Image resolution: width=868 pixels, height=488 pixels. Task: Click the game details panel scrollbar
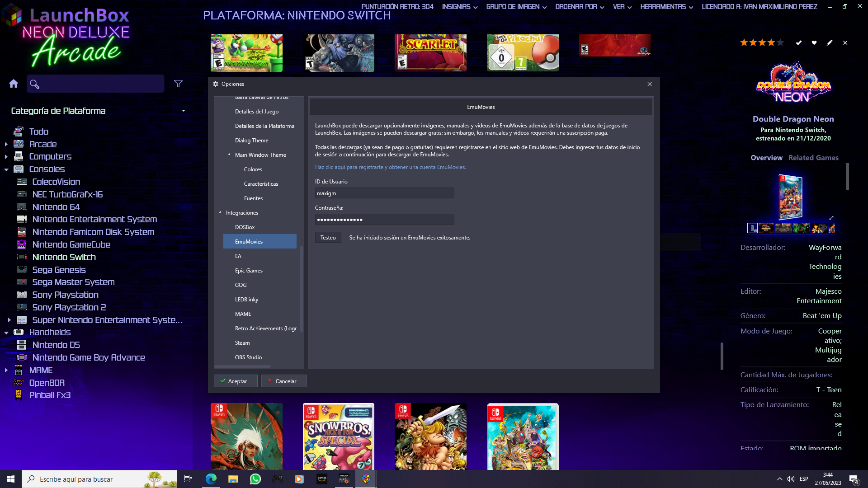[848, 177]
